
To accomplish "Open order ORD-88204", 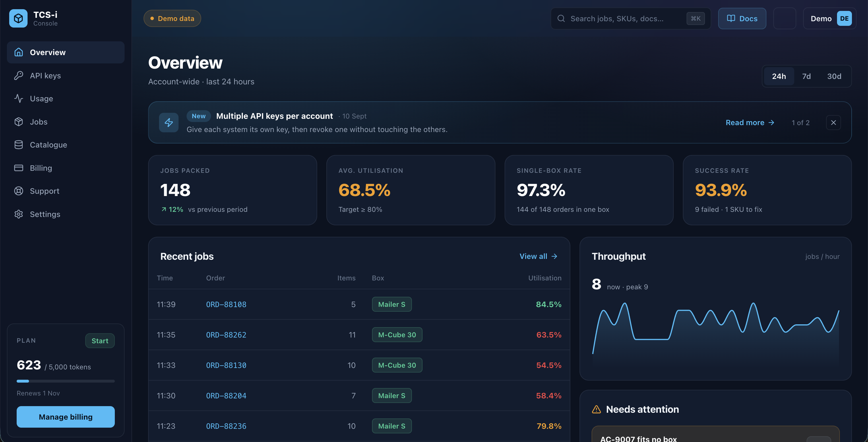I will (226, 396).
